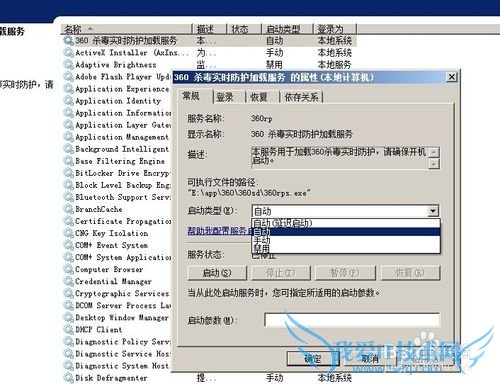Screen dimensions: 500x384
Task: Click 本地服务 logon of Adaptive Brightness
Action: point(334,65)
